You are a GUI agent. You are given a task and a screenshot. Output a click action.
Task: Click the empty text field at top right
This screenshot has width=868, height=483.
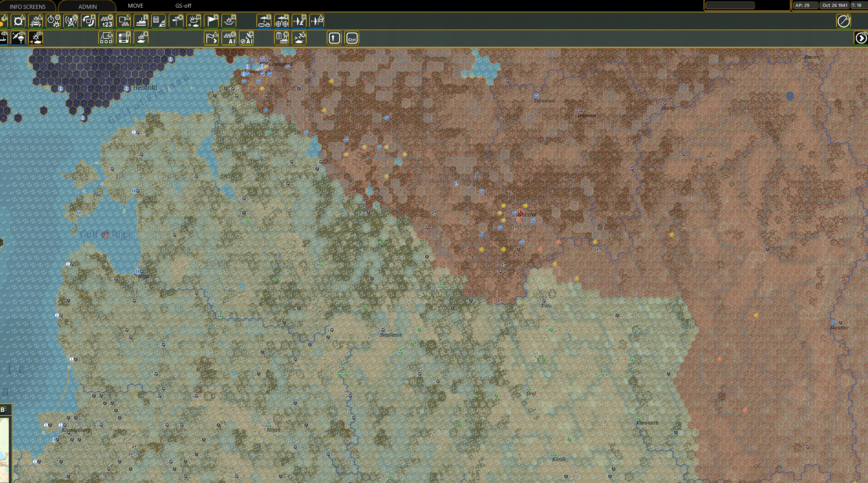(730, 5)
